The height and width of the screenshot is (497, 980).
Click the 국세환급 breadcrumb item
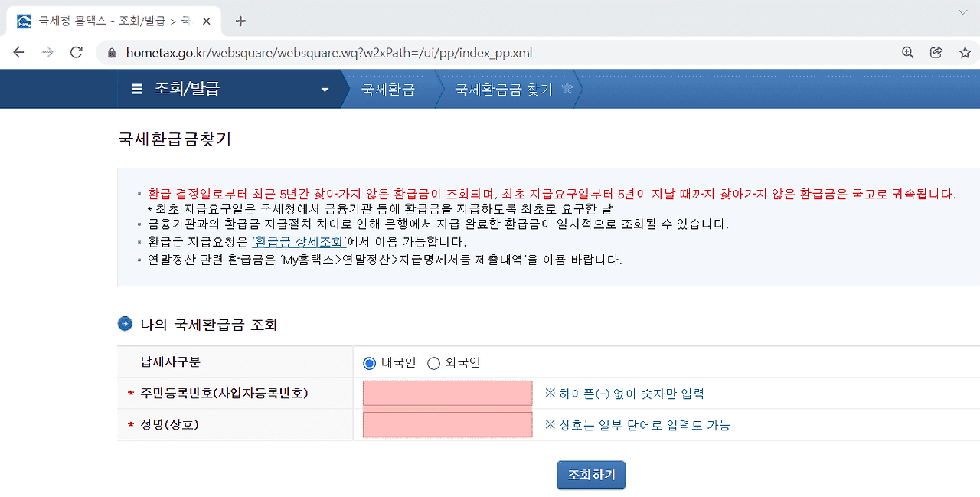[387, 90]
